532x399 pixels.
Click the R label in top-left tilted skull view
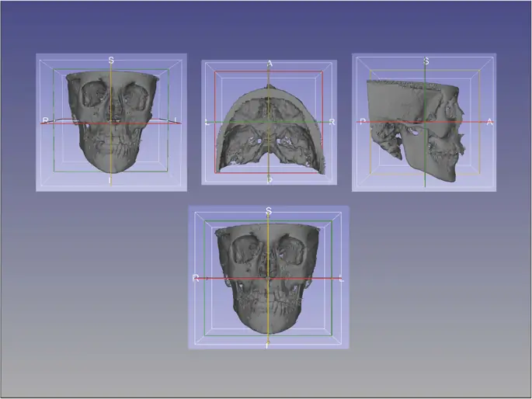point(46,120)
